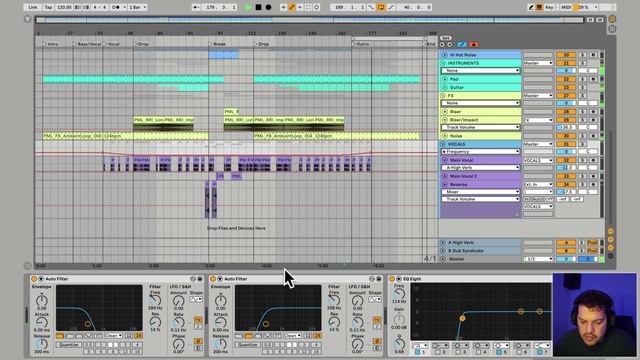
Task: Click the Key map mode button
Action: point(549,7)
